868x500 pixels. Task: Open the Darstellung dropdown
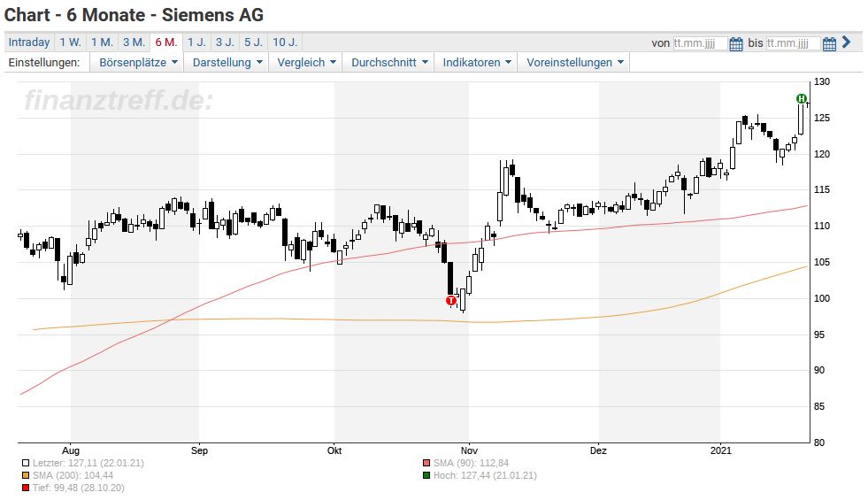click(x=227, y=63)
